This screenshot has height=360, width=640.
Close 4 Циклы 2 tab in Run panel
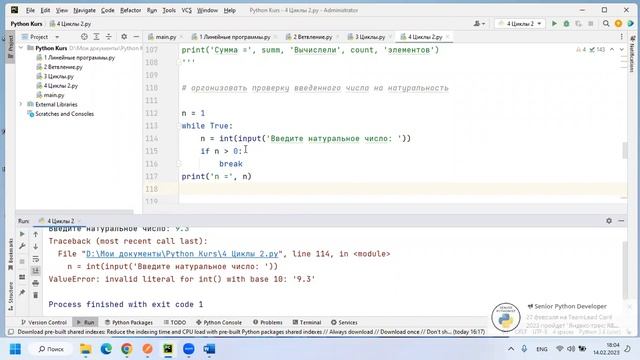tap(79, 221)
